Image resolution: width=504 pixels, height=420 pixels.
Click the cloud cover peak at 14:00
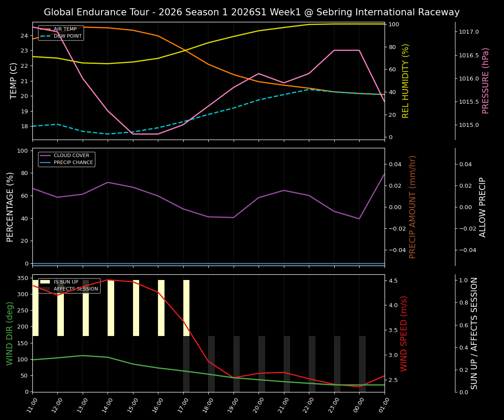[x=107, y=182]
